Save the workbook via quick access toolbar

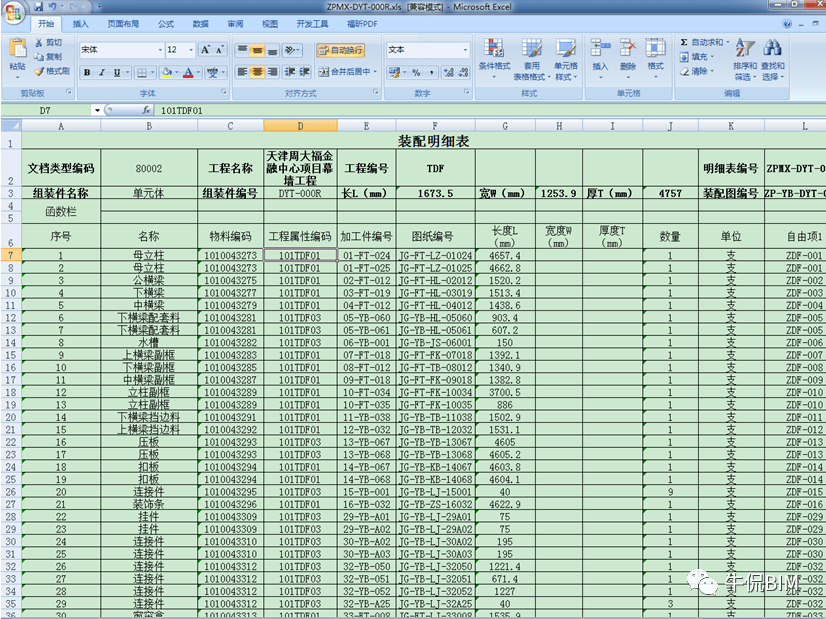tap(38, 7)
